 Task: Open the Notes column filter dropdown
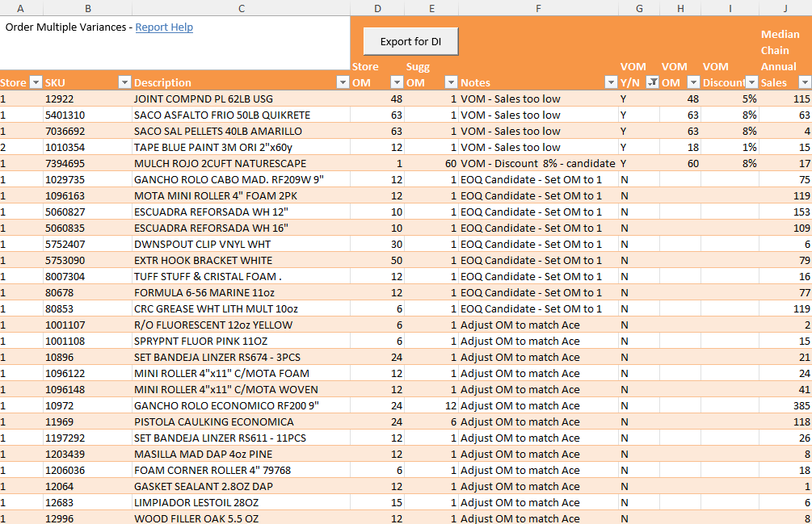pyautogui.click(x=611, y=82)
